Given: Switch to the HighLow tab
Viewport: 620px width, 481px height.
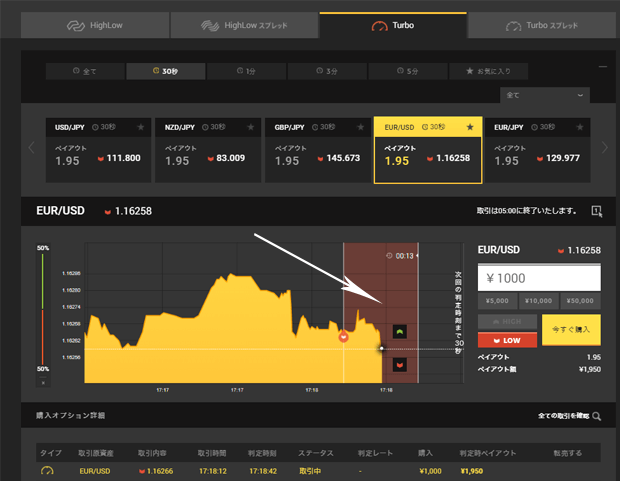Looking at the screenshot, I should click(95, 25).
